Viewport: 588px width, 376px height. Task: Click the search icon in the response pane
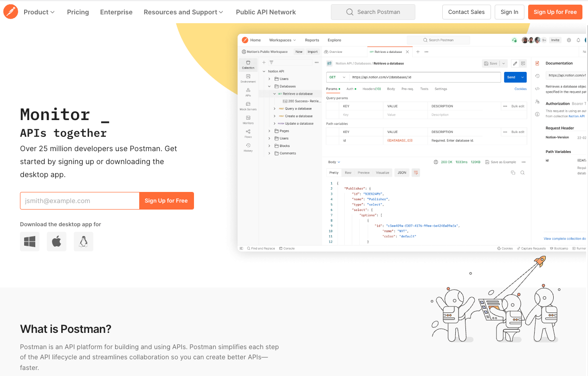(523, 172)
